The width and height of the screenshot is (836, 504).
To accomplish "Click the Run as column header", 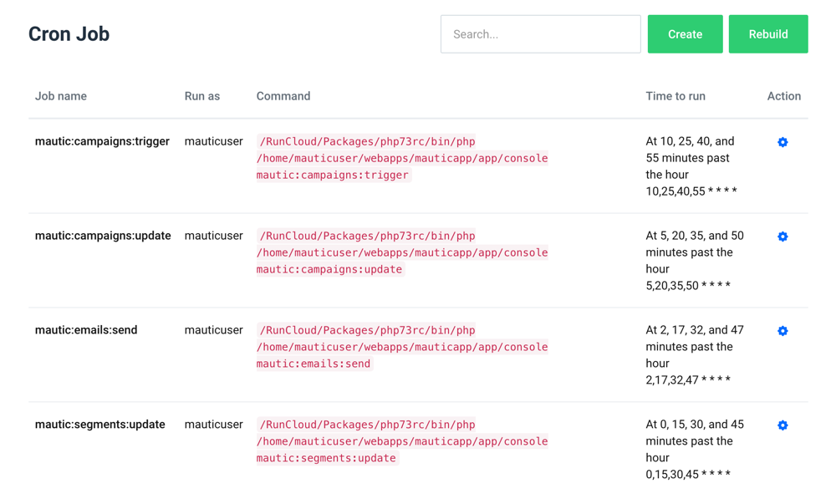I will tap(202, 96).
